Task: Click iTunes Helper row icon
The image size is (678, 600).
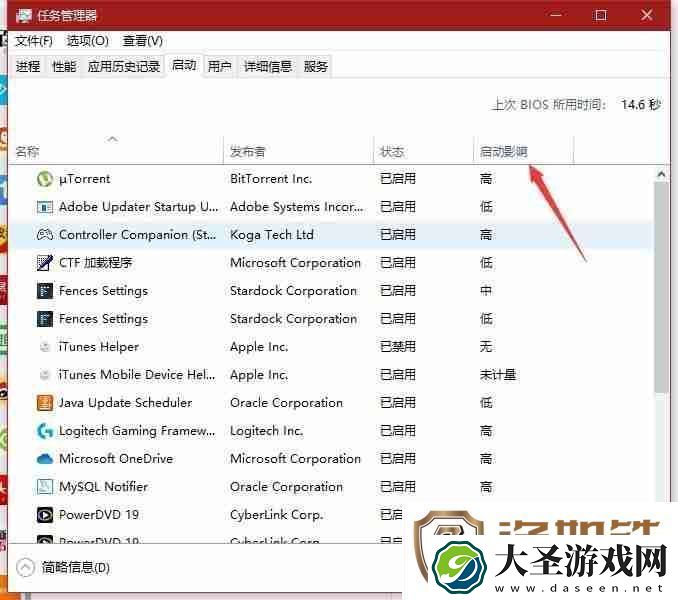Action: (45, 347)
